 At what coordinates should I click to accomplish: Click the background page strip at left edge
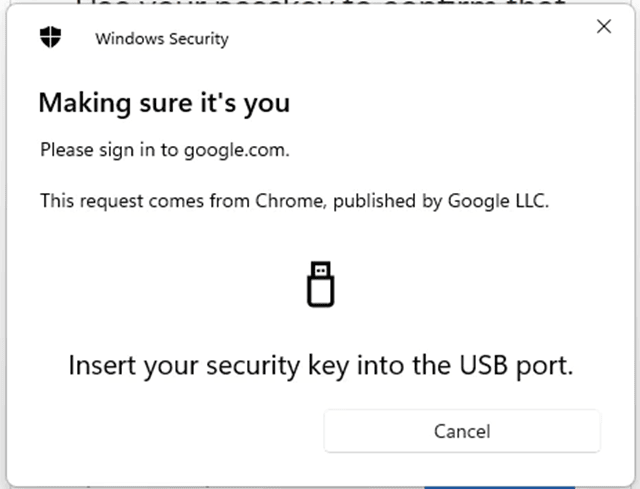point(2,245)
